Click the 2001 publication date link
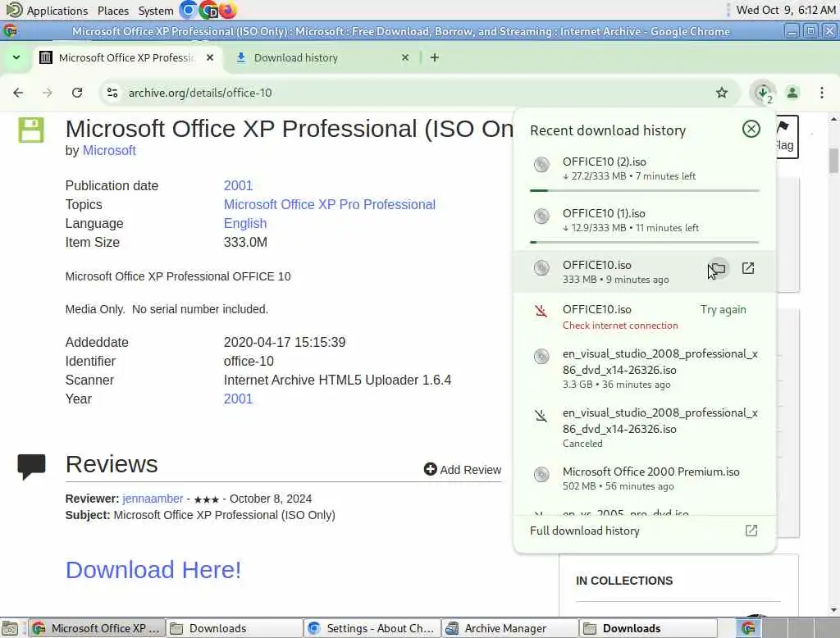840x638 pixels. [238, 185]
